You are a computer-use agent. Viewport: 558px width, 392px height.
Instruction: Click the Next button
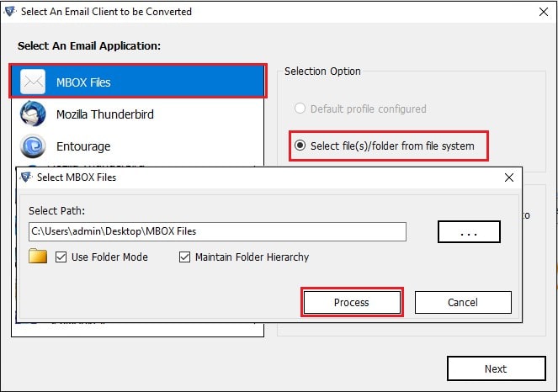pos(496,368)
